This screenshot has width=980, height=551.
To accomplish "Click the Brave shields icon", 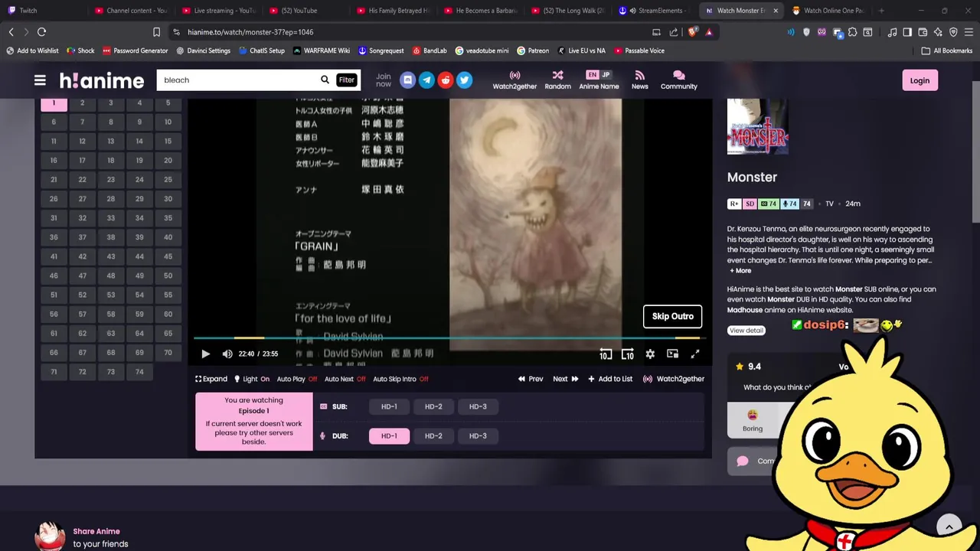I will [693, 32].
